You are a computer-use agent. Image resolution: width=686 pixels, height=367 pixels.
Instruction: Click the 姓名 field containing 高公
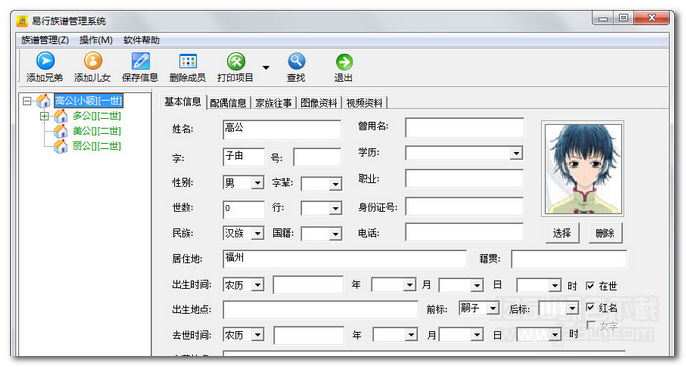point(282,130)
